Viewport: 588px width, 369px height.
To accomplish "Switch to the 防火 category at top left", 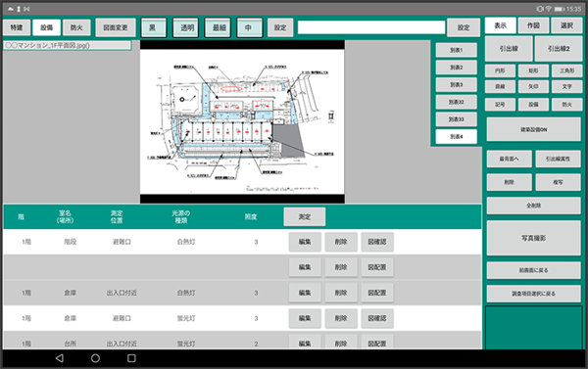I will [x=76, y=27].
